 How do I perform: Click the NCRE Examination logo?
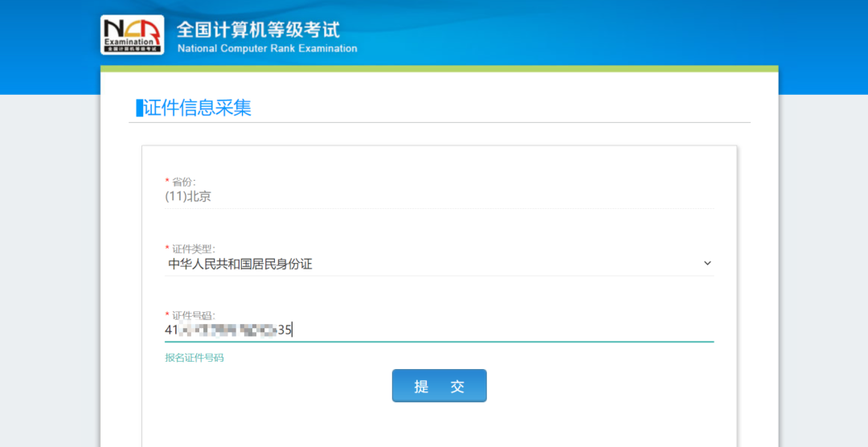[x=133, y=35]
